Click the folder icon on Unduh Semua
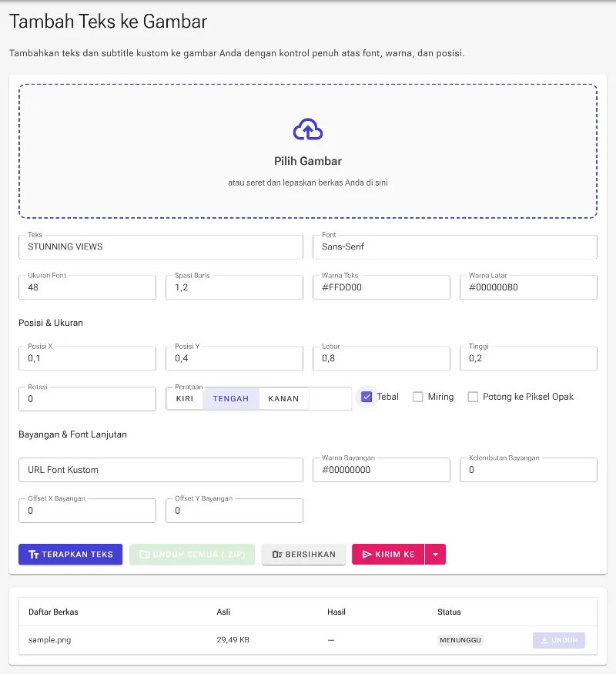Viewport: 616px width, 674px height. pos(144,555)
